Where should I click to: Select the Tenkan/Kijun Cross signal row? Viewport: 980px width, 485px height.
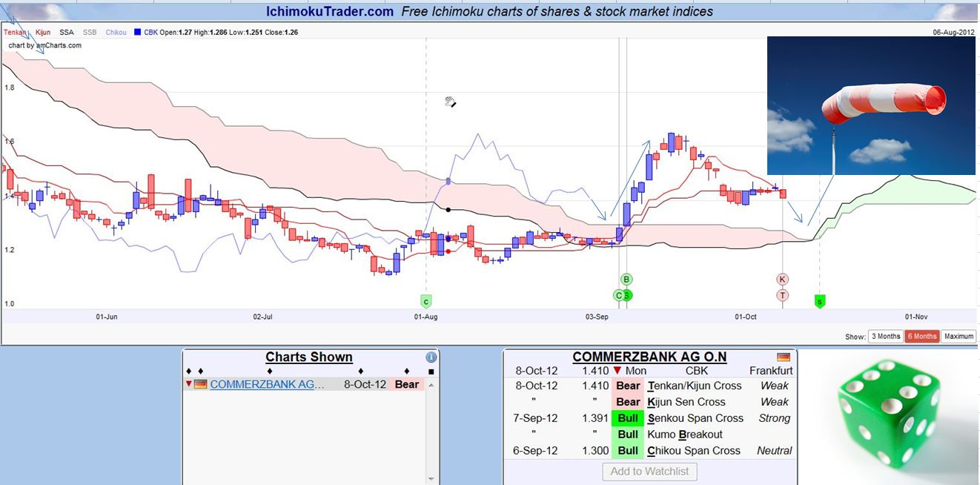[650, 386]
